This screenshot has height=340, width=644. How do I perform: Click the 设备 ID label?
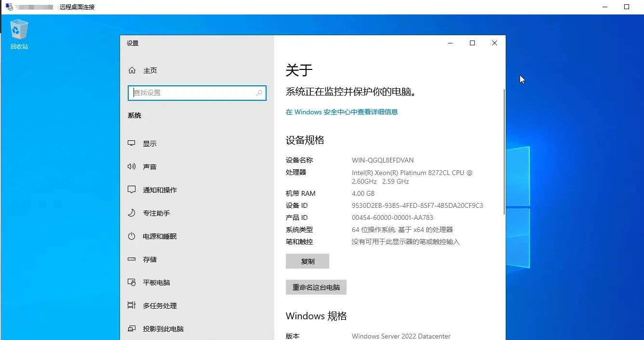(x=296, y=205)
